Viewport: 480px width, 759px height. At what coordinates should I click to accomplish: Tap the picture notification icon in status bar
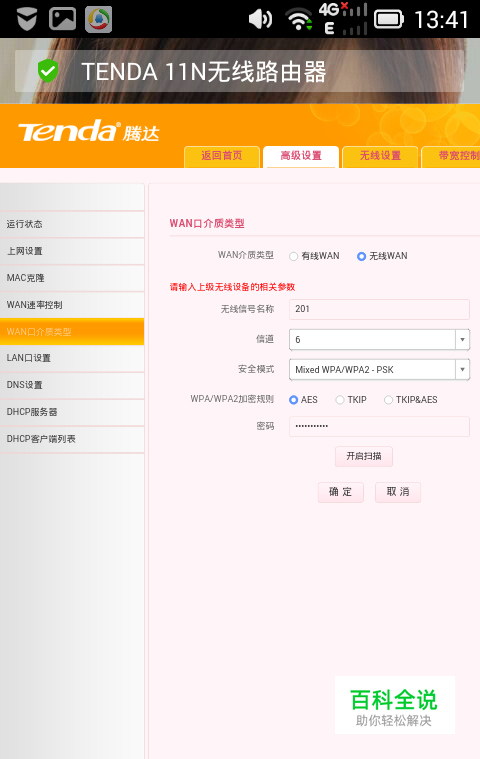62,19
